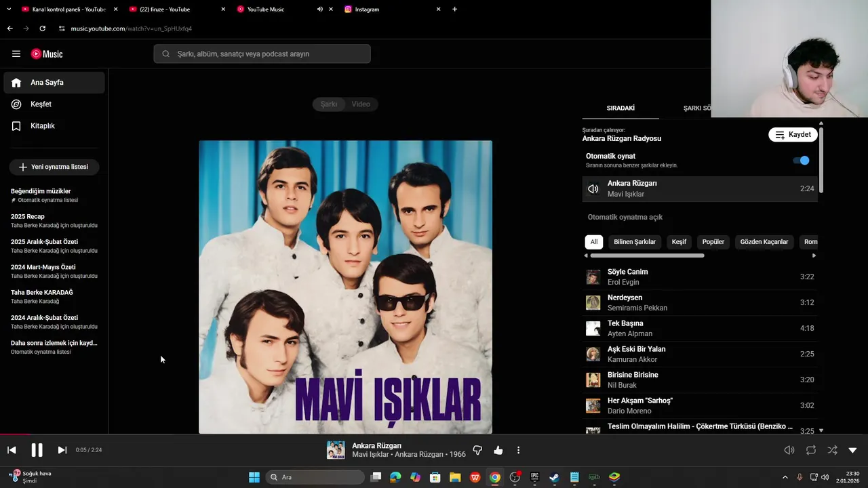Focus the song search field

(262, 54)
